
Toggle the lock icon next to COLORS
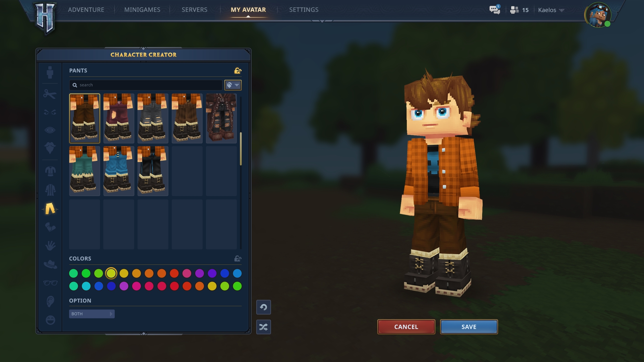tap(237, 258)
